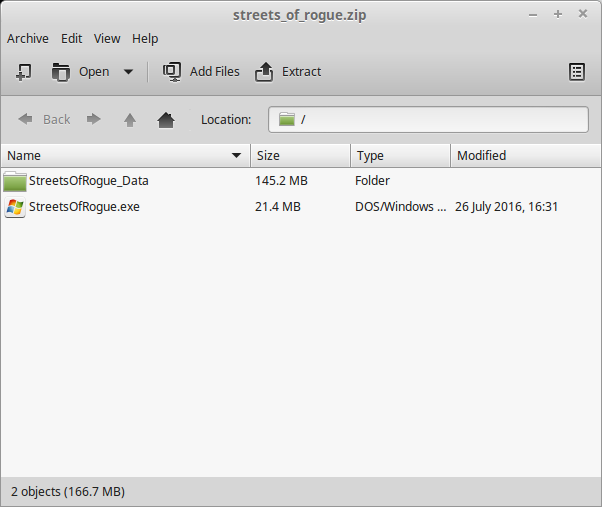Click the Extract icon
The width and height of the screenshot is (602, 507).
pyautogui.click(x=264, y=72)
